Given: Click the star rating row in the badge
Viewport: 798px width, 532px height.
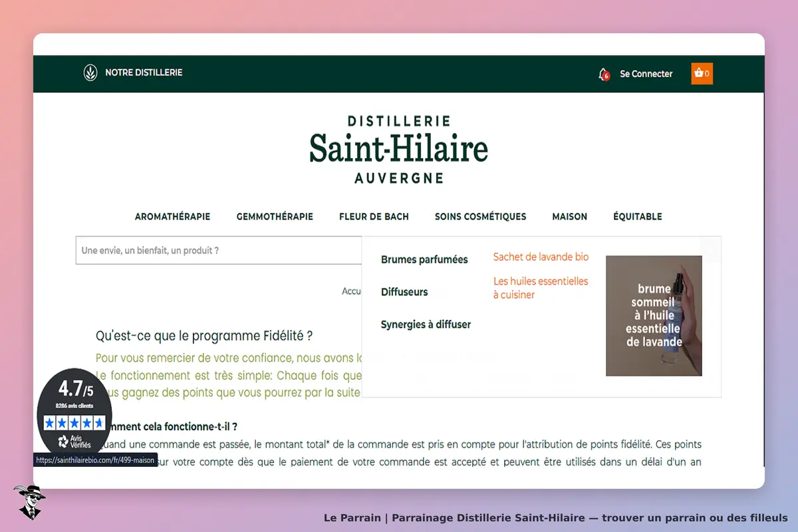Looking at the screenshot, I should (x=74, y=422).
